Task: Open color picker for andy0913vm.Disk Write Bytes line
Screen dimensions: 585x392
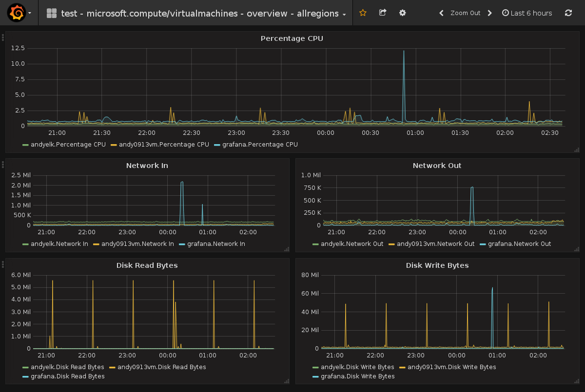Action: [402, 368]
